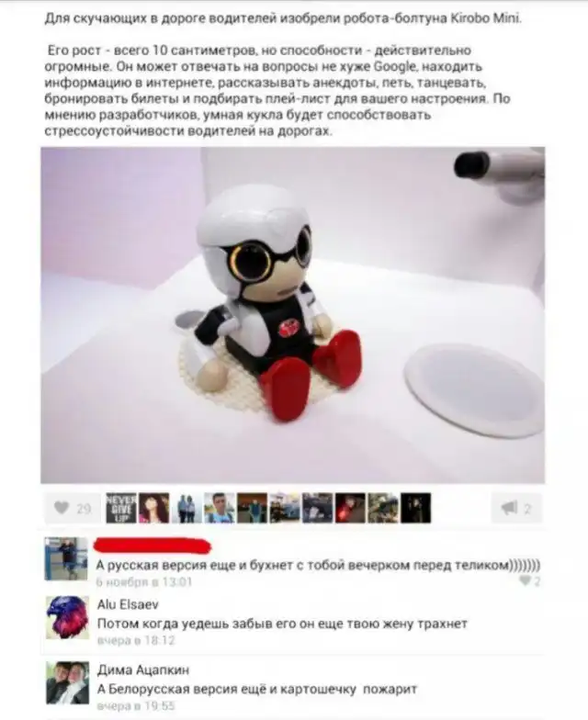
Task: Click the last dark liker avatar
Action: [x=415, y=508]
